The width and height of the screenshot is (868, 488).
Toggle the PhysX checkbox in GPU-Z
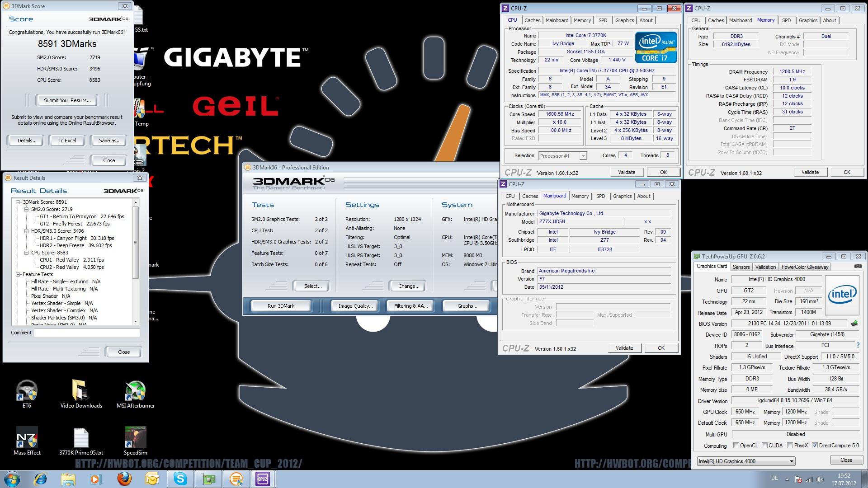pyautogui.click(x=790, y=446)
